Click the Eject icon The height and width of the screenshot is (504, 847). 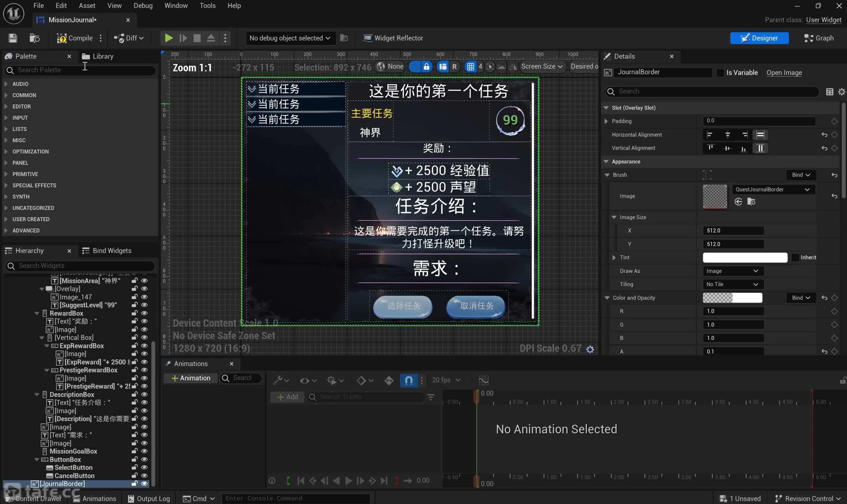tap(211, 38)
